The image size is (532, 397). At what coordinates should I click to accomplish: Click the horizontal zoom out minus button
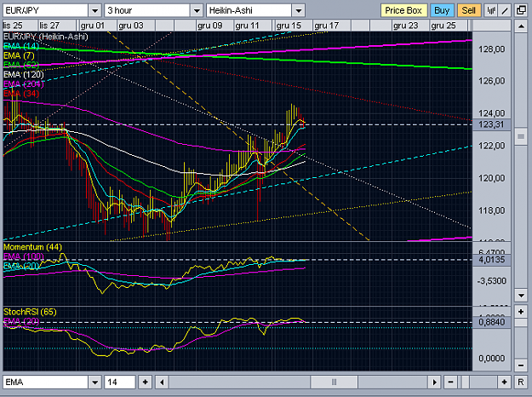click(450, 383)
